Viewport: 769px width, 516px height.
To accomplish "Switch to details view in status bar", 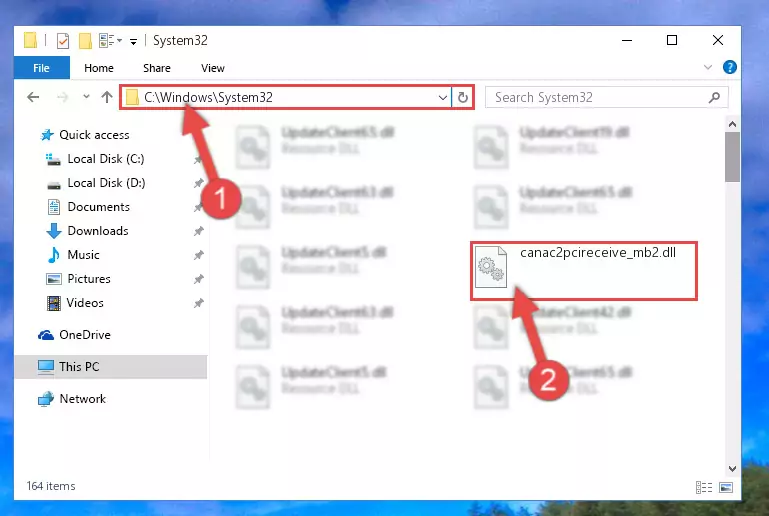I will [x=704, y=488].
